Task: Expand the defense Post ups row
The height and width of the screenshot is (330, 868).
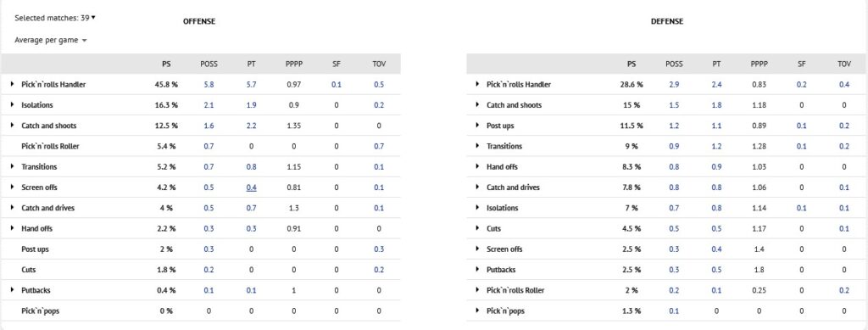Action: 477,126
